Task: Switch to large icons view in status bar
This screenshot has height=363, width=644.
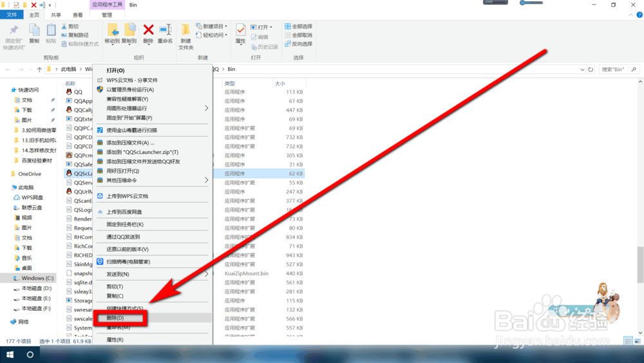Action: click(x=638, y=341)
